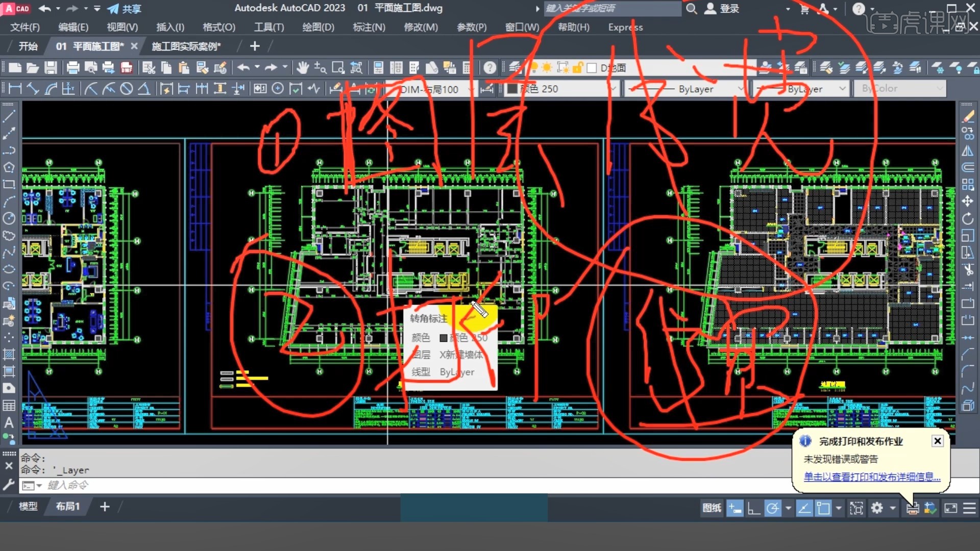
Task: Select the Mirror tool in right toolbar
Action: point(968,151)
